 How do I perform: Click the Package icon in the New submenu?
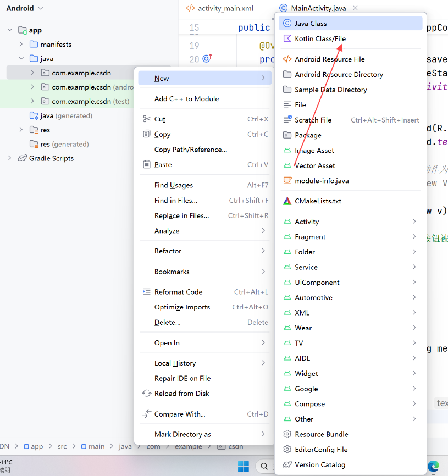point(287,135)
